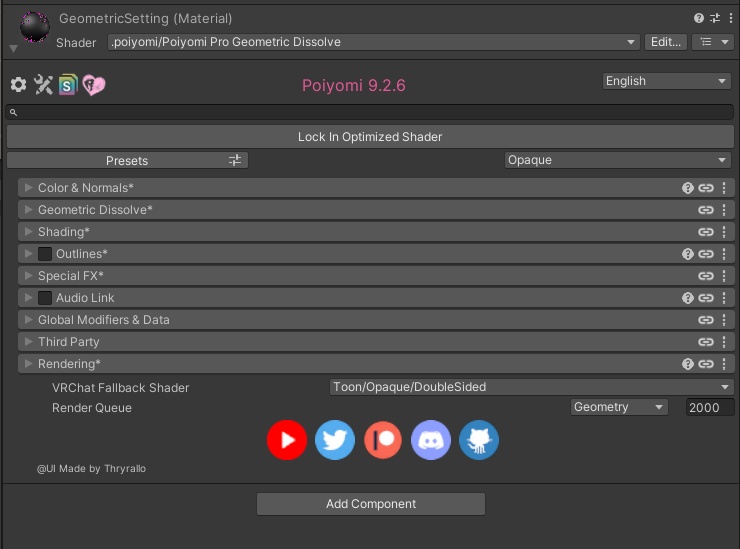Click link icon on Audio Link row
740x549 pixels.
coord(706,298)
